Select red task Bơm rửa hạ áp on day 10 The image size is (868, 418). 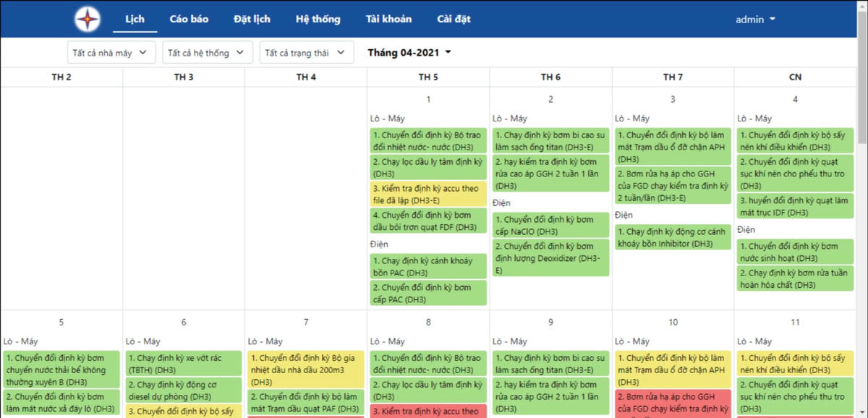[x=672, y=403]
